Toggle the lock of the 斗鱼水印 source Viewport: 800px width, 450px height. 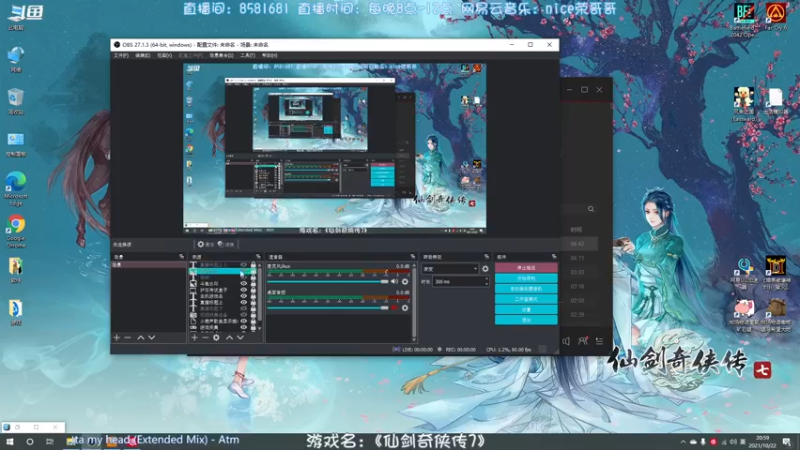point(254,283)
